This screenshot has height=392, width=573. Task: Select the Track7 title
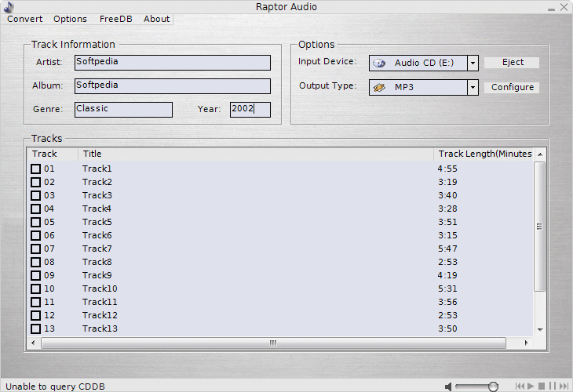(97, 249)
